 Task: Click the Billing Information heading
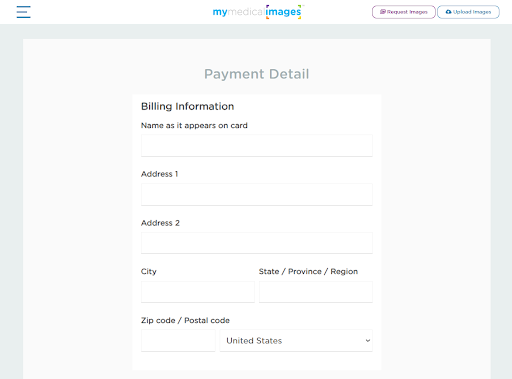coord(188,107)
